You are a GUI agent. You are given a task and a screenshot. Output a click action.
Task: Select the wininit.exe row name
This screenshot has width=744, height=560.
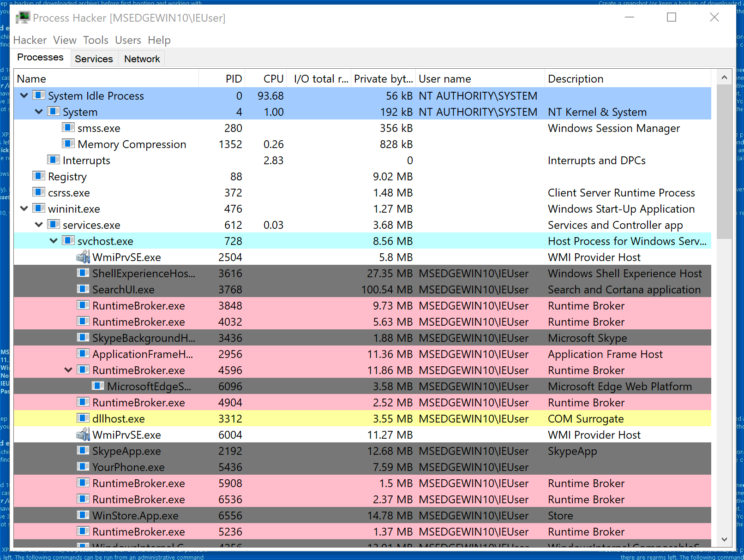click(74, 209)
